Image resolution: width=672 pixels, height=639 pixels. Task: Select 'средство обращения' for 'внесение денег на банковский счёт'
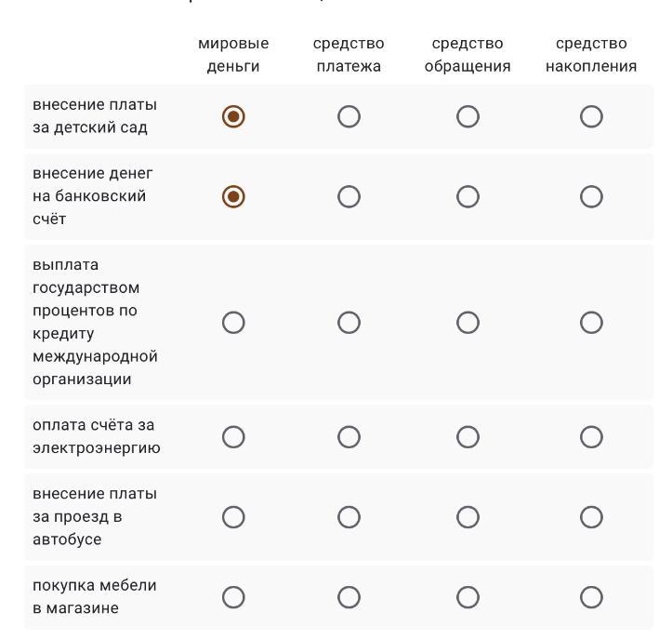[x=468, y=196]
